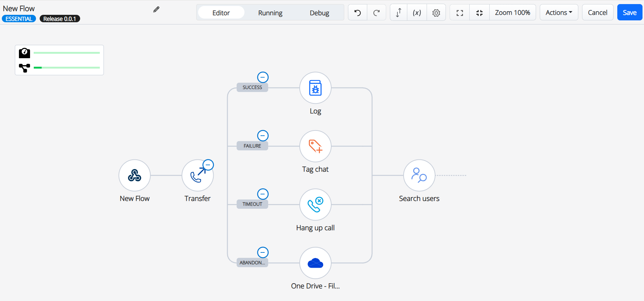Viewport: 644px width, 301px height.
Task: Undo the last change
Action: click(x=358, y=13)
